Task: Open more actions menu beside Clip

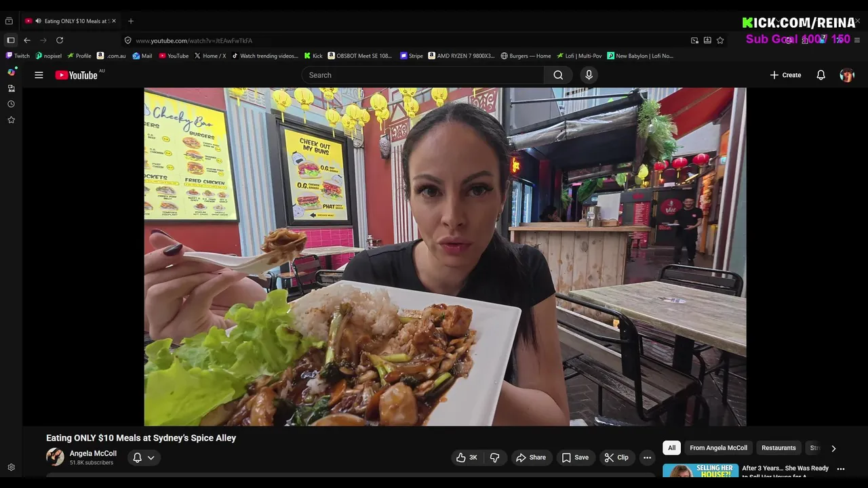Action: 647,457
